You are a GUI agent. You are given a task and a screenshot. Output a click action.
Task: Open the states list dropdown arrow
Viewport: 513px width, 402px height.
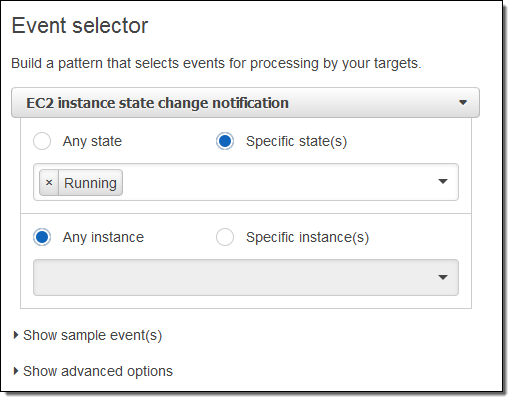click(443, 182)
